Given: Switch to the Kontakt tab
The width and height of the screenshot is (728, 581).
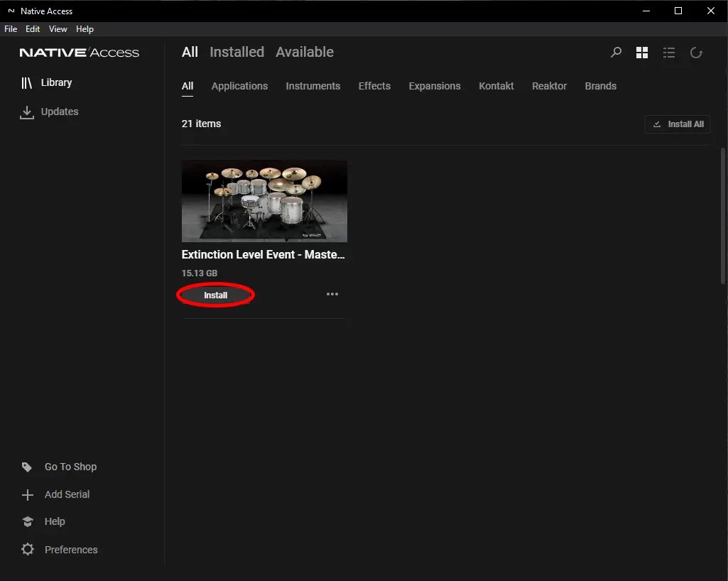Looking at the screenshot, I should [x=496, y=86].
